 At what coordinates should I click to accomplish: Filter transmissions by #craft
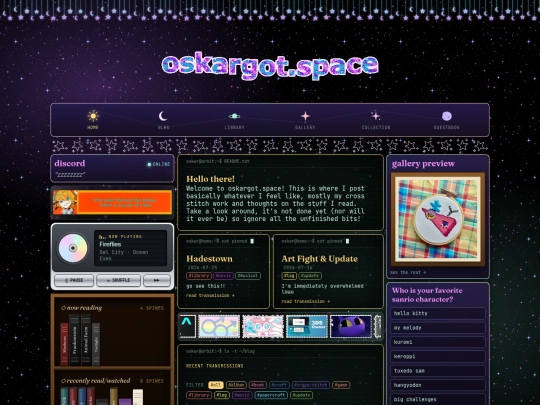(279, 385)
